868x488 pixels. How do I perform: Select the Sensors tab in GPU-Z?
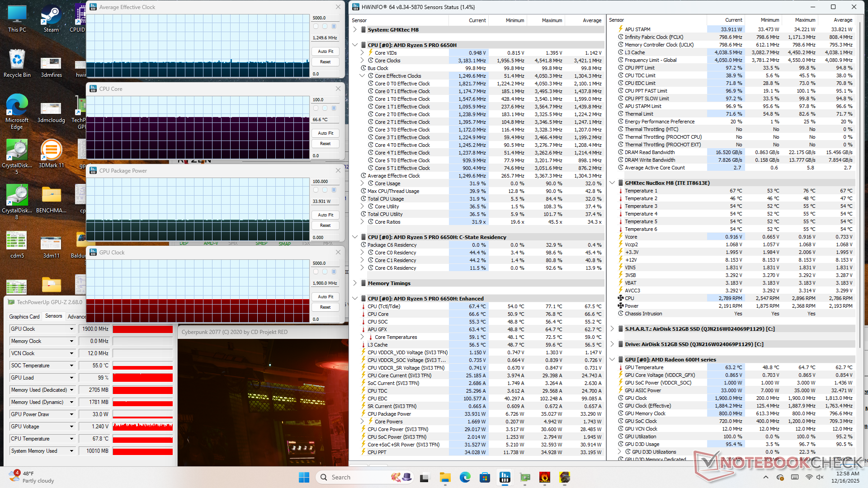tap(54, 316)
